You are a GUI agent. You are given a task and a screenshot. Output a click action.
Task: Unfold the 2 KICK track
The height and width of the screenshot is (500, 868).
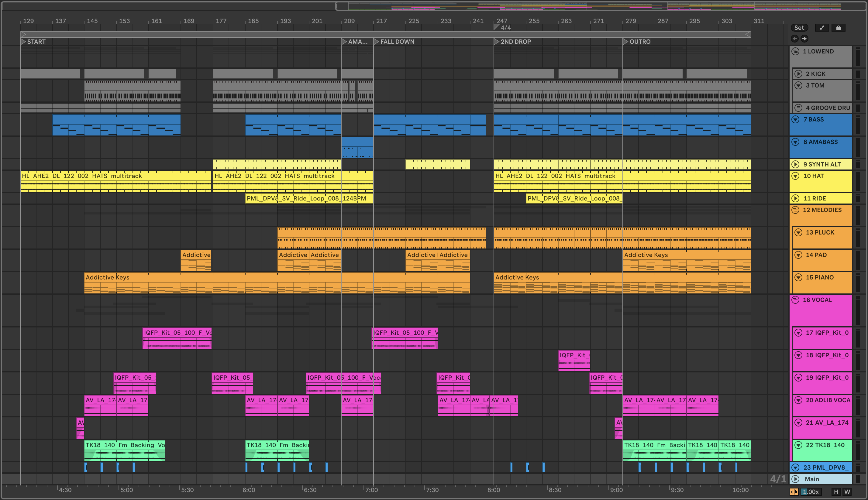[x=798, y=74]
